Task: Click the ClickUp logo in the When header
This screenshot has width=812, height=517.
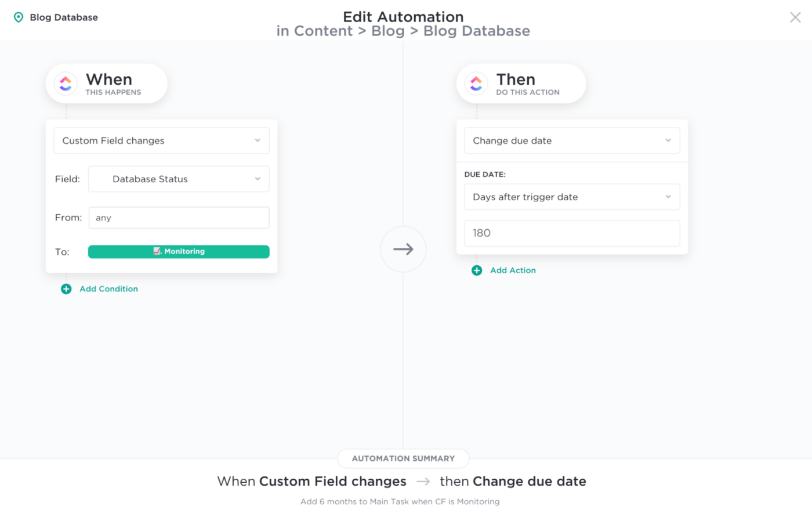Action: 66,84
